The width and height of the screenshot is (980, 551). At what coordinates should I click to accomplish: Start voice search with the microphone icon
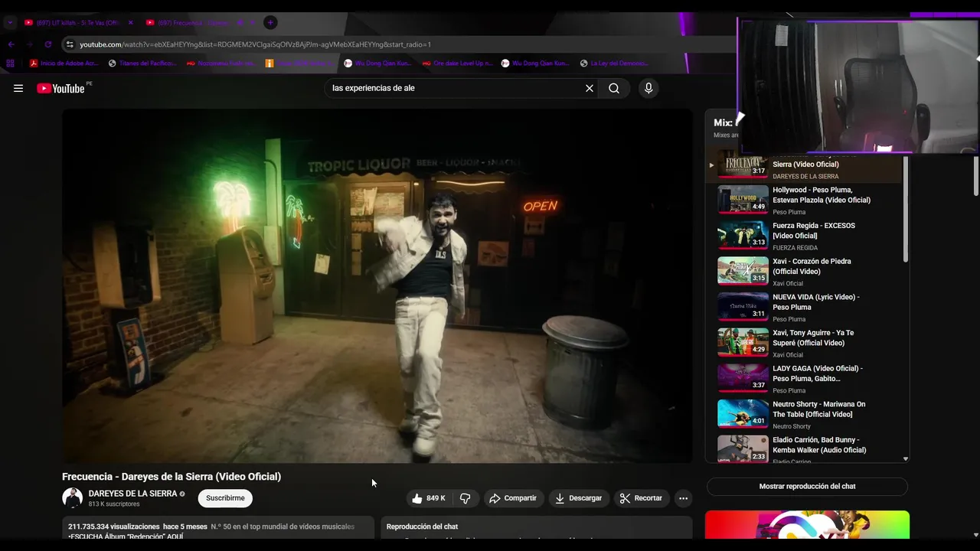point(648,88)
